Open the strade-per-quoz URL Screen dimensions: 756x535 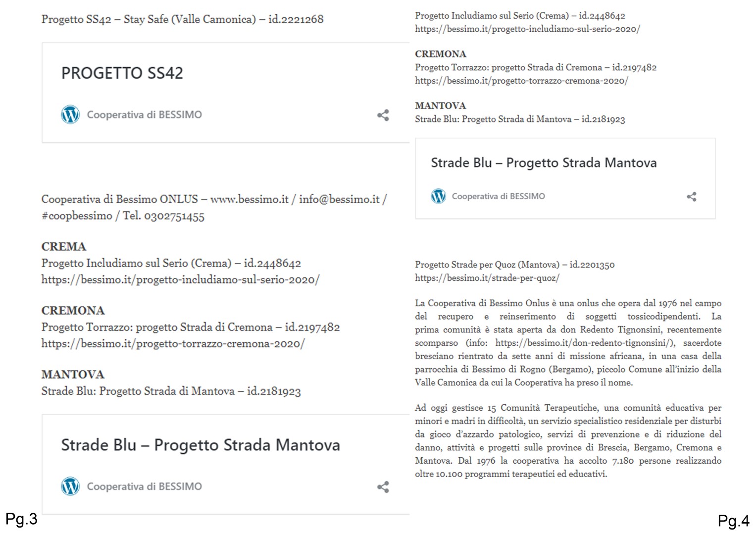tap(487, 278)
